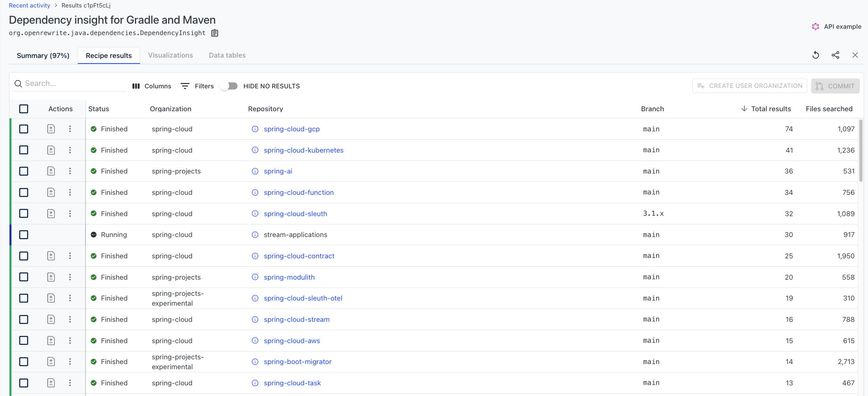The image size is (868, 396).
Task: Select checkbox for spring-cloud-gcp row
Action: click(24, 129)
